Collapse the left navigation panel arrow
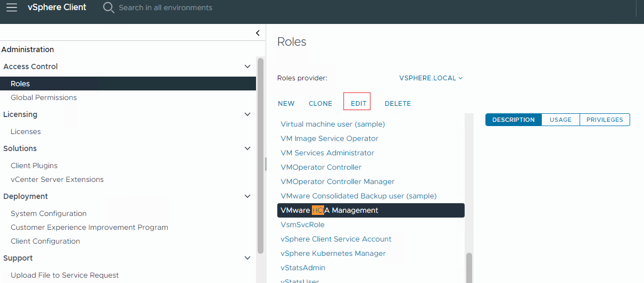The width and height of the screenshot is (644, 283). [258, 33]
